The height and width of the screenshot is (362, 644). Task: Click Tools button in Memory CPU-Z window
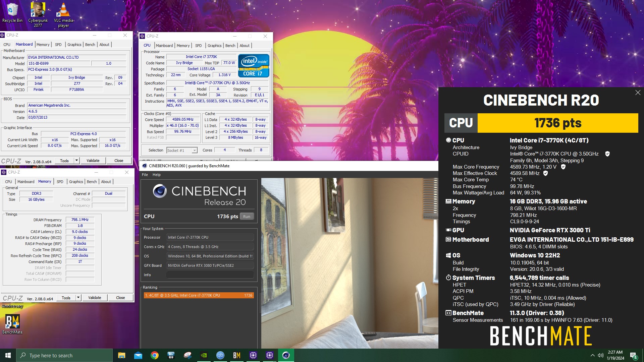[x=66, y=298]
